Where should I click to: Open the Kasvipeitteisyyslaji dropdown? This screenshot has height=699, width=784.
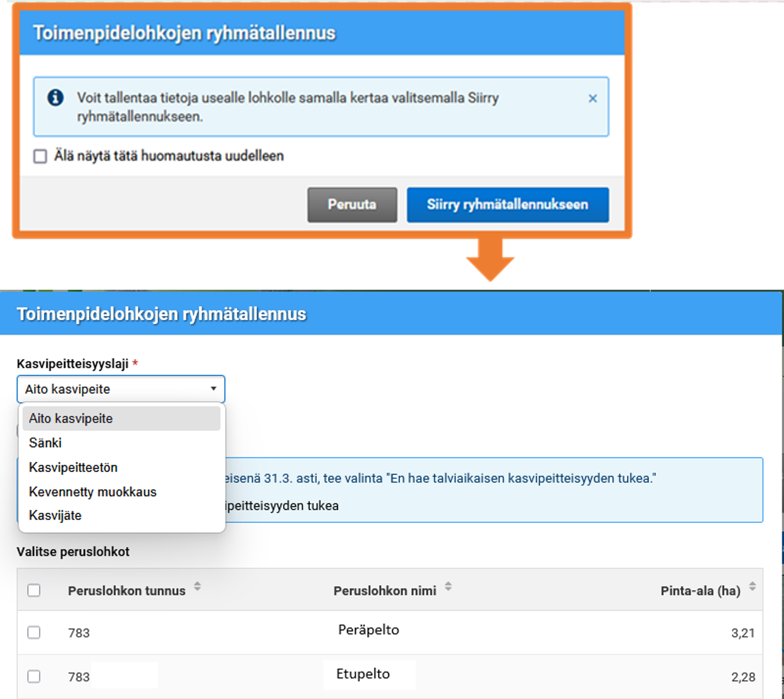tap(115, 389)
